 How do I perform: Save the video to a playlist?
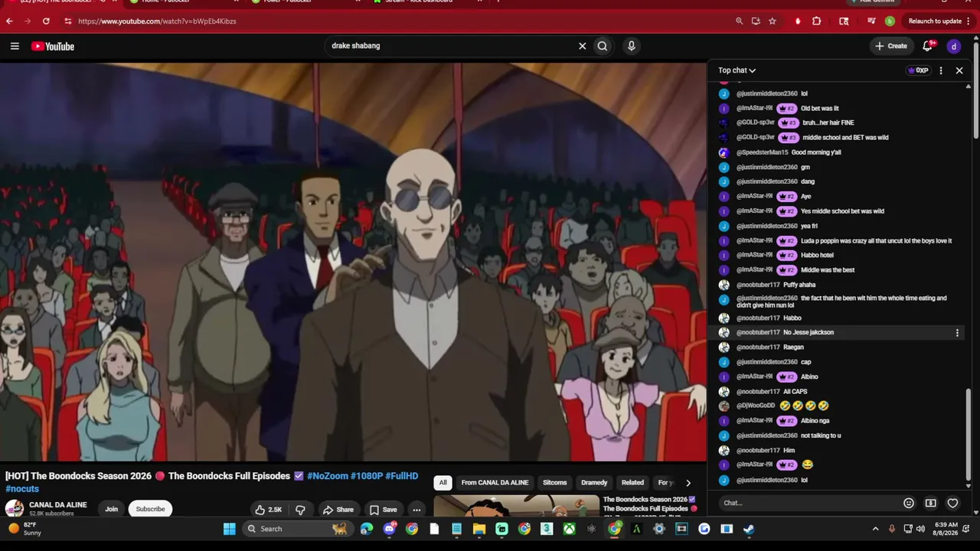click(383, 510)
